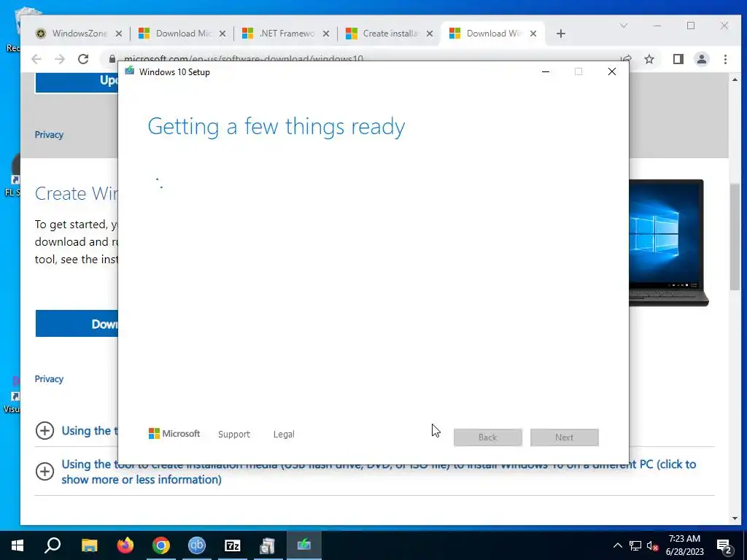The width and height of the screenshot is (747, 560).
Task: Expand 'create installation media' plus section
Action: (44, 472)
